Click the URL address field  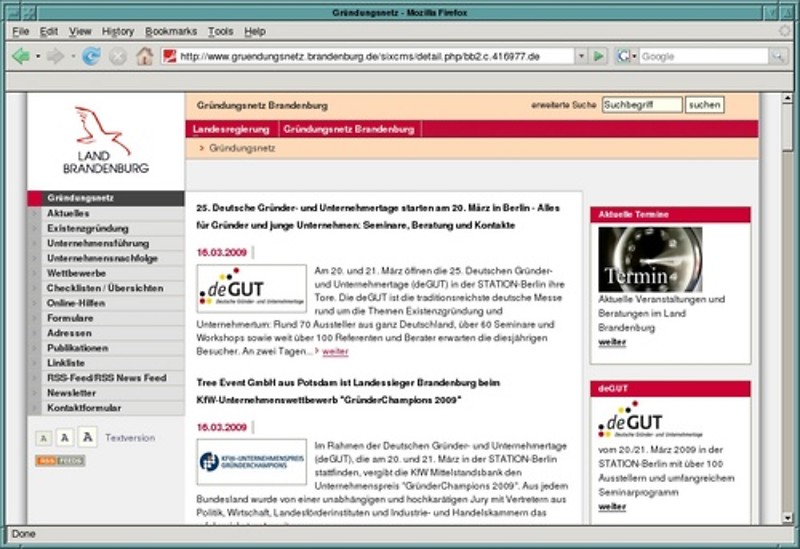tap(376, 56)
